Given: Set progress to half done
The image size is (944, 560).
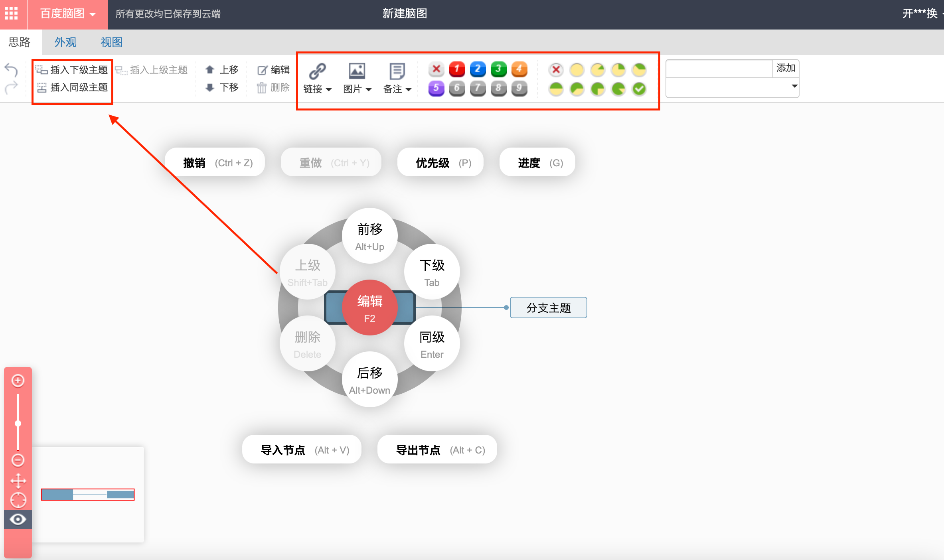Looking at the screenshot, I should coord(556,89).
